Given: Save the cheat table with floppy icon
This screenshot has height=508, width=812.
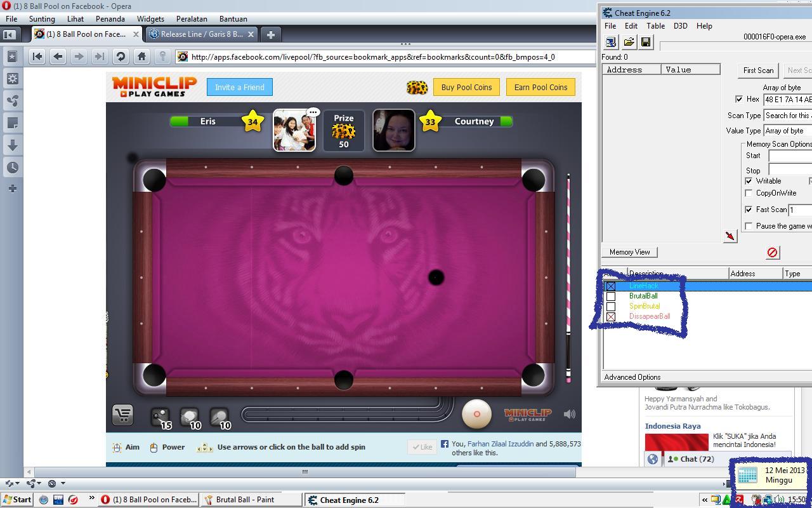Looking at the screenshot, I should point(646,42).
